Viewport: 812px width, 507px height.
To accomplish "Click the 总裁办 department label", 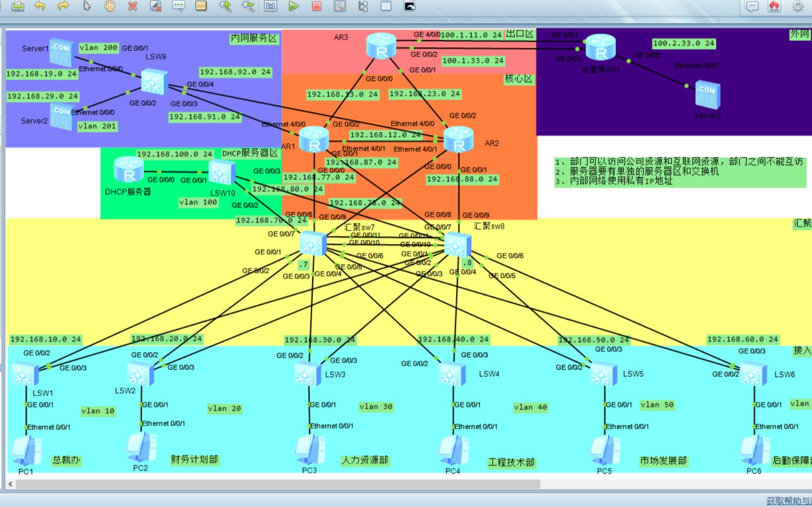I will pos(66,460).
